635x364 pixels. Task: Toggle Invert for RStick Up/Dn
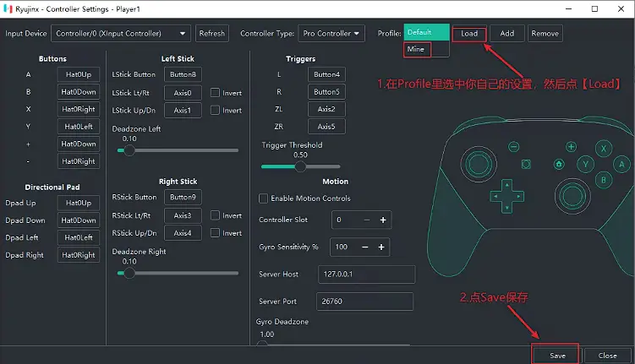coord(216,233)
